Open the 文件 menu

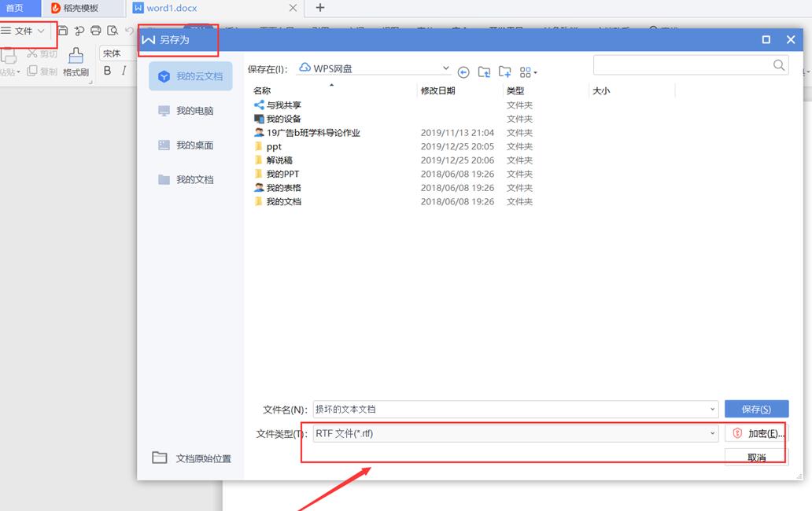coord(24,31)
